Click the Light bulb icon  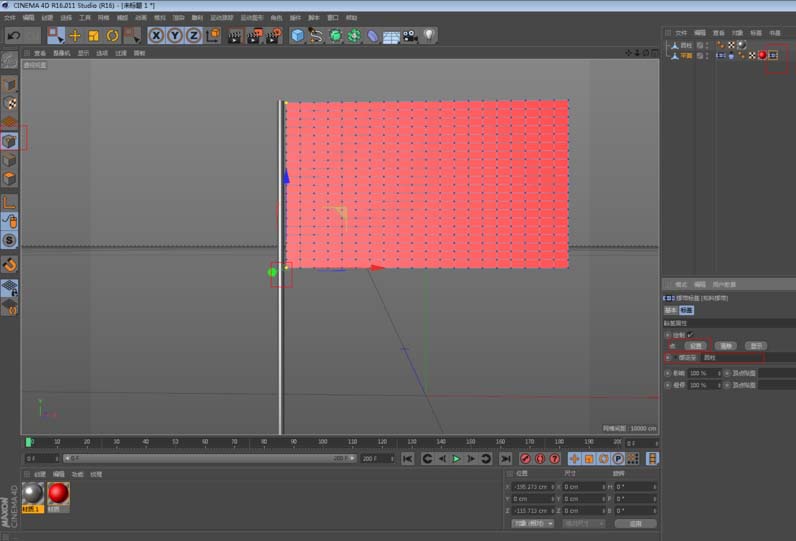[429, 35]
